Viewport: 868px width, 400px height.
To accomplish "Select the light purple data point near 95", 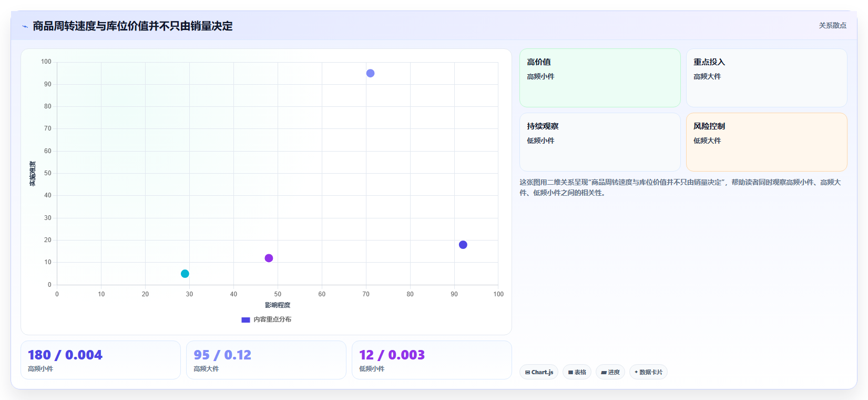I will 370,73.
